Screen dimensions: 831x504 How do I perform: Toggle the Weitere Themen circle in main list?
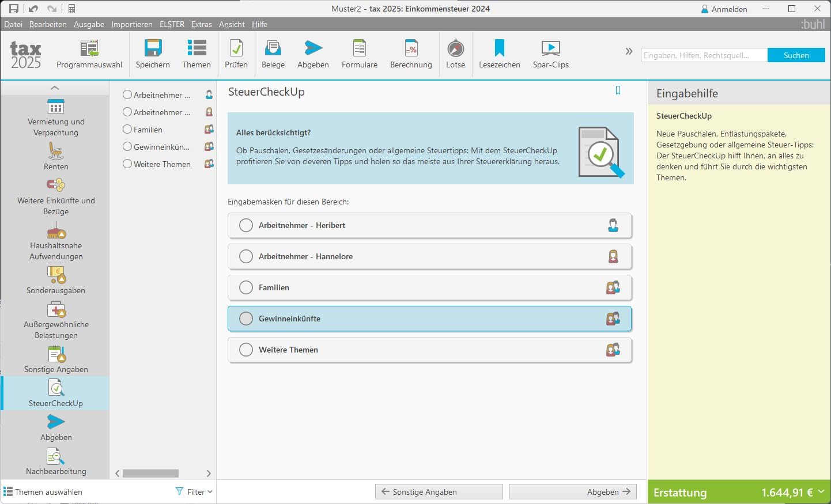point(246,350)
